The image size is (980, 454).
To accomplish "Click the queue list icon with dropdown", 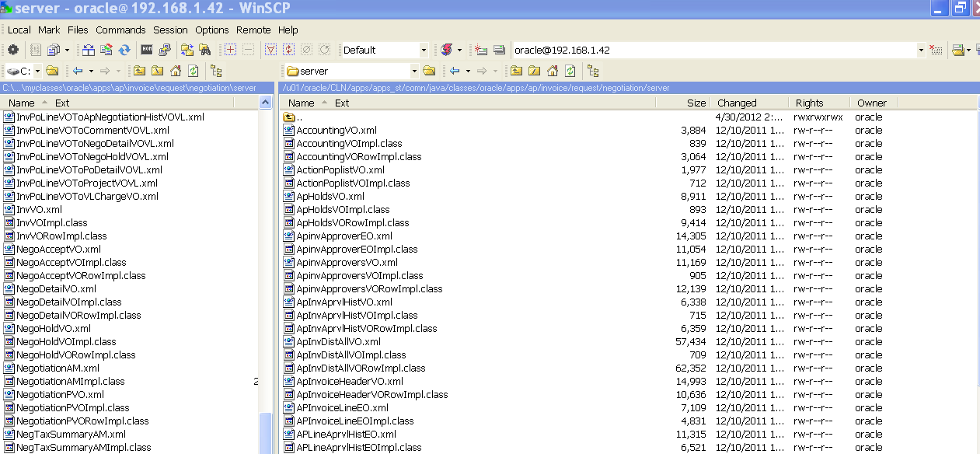I will (x=54, y=50).
